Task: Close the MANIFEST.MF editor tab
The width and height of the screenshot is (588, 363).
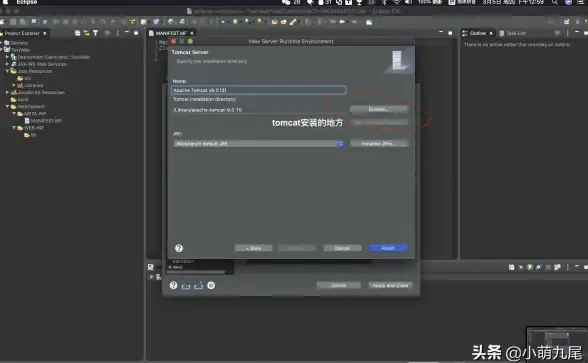Action: (x=192, y=33)
